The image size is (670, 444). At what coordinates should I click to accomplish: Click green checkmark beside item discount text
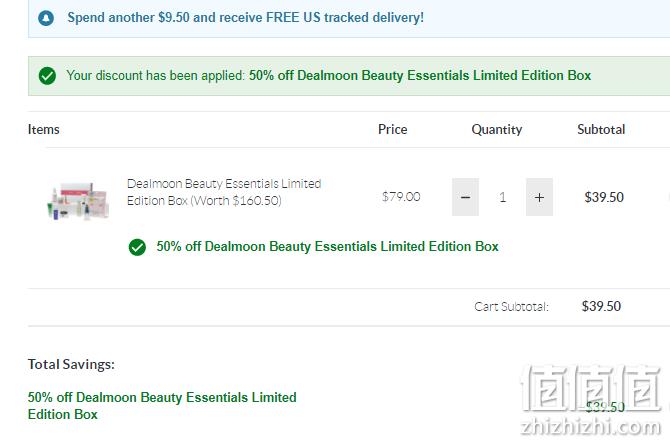[137, 247]
